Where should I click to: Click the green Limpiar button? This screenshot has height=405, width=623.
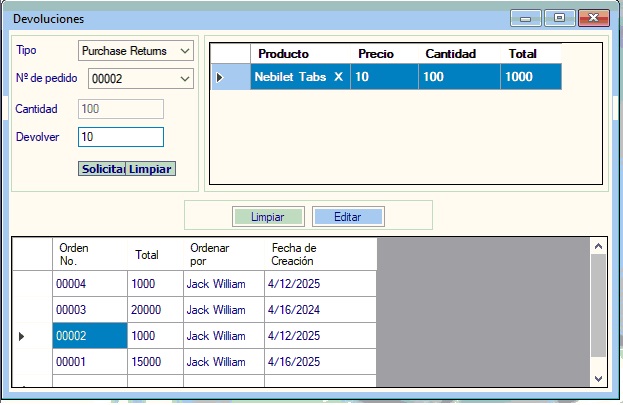tap(267, 216)
